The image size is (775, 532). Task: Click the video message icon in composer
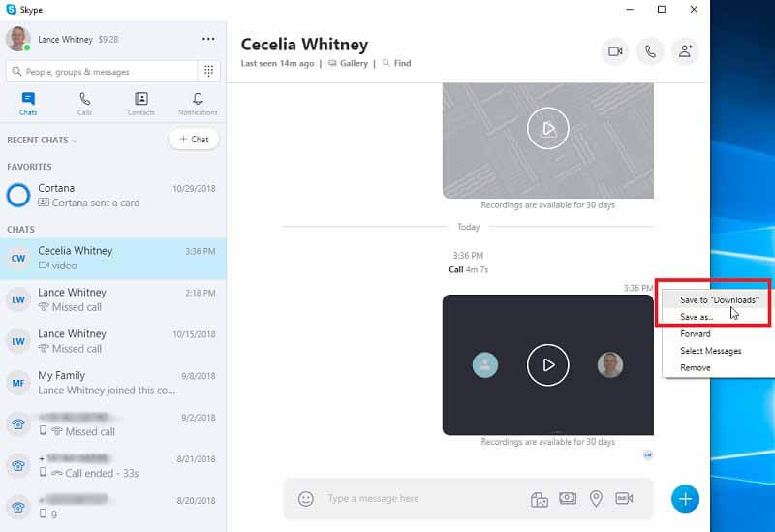pos(624,499)
